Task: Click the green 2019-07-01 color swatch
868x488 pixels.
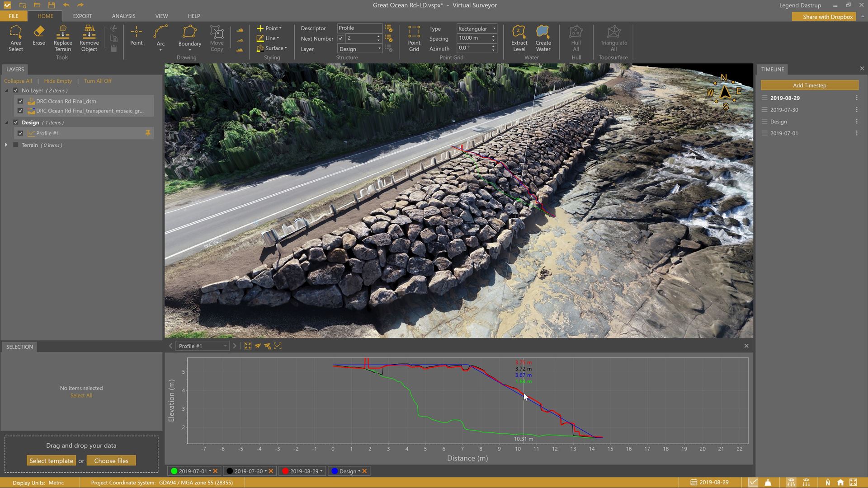Action: click(x=174, y=471)
